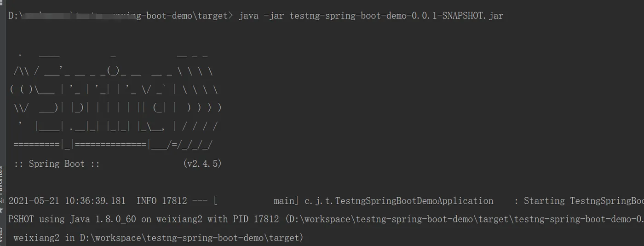This screenshot has height=246, width=644.
Task: Click 'with PID 17812' in log output
Action: 243,219
